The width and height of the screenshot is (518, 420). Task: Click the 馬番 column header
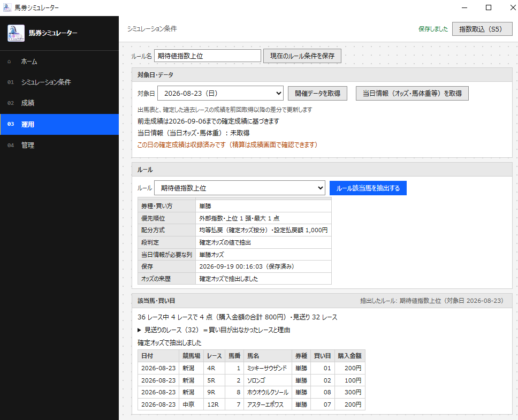(x=234, y=356)
